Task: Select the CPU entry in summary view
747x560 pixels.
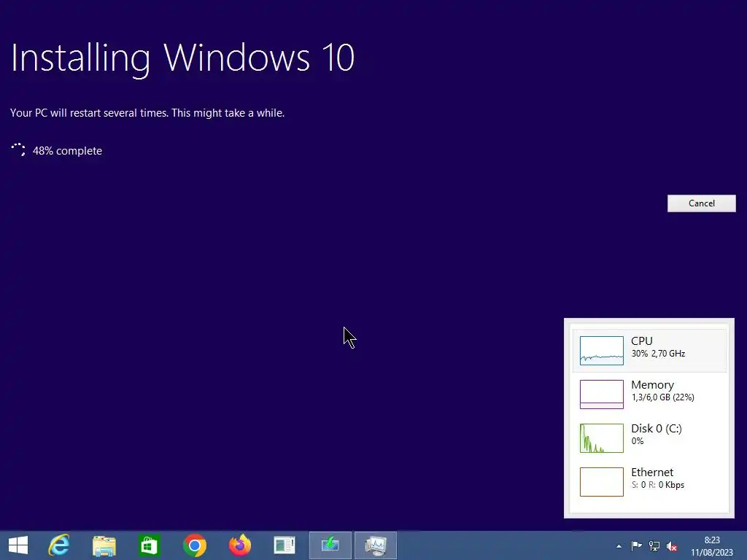Action: pos(649,351)
